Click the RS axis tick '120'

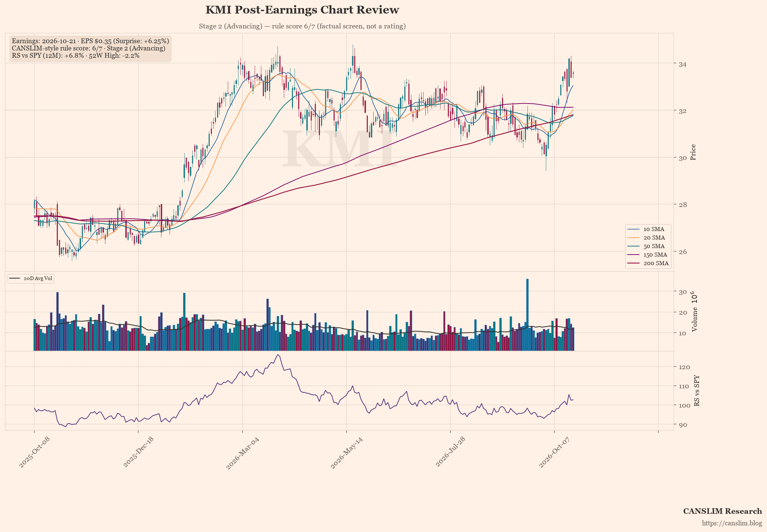(684, 367)
